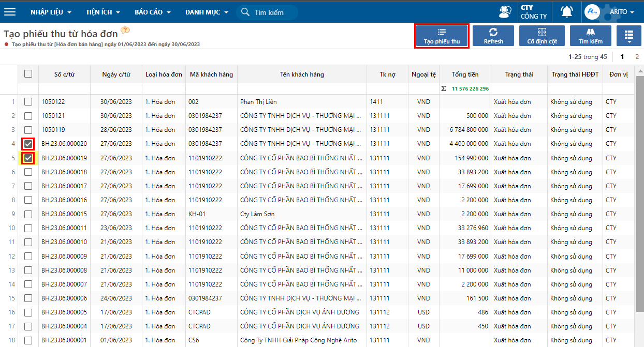The width and height of the screenshot is (644, 347).
Task: Click the orange help question mark icon
Action: click(125, 31)
